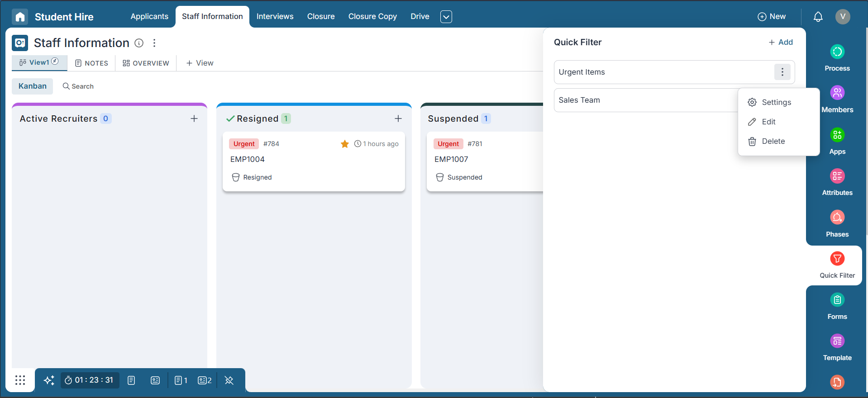Viewport: 868px width, 398px height.
Task: Click the Suspended status on EMP1007 card
Action: tap(459, 177)
